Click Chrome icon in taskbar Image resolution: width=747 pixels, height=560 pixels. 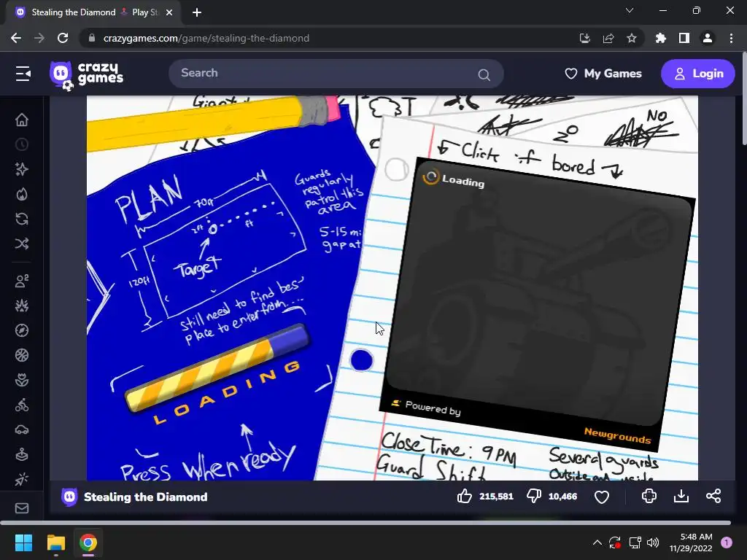coord(88,542)
